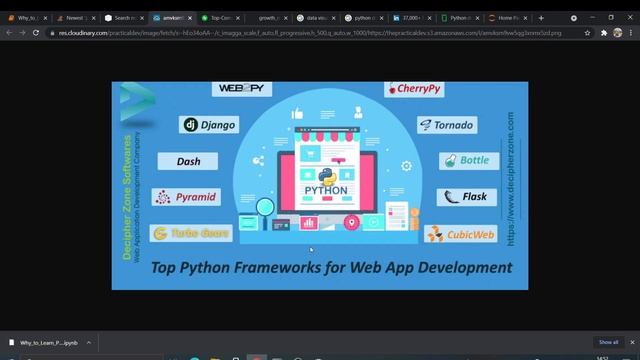Click 'Show all' downloads
The width and height of the screenshot is (640, 360).
tap(608, 342)
